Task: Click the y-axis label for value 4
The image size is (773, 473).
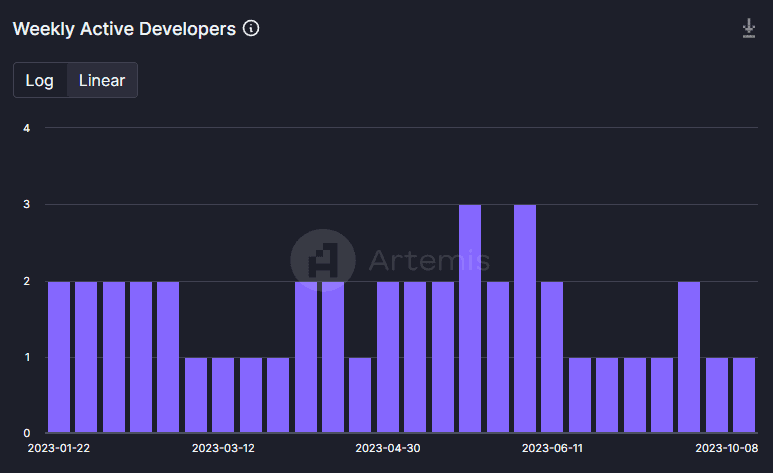Action: pos(27,128)
